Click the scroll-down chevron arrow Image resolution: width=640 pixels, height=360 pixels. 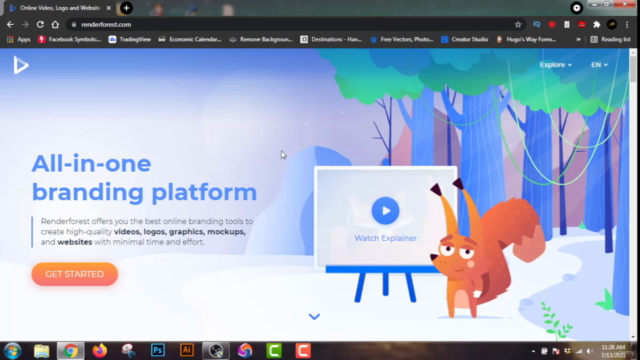point(314,316)
